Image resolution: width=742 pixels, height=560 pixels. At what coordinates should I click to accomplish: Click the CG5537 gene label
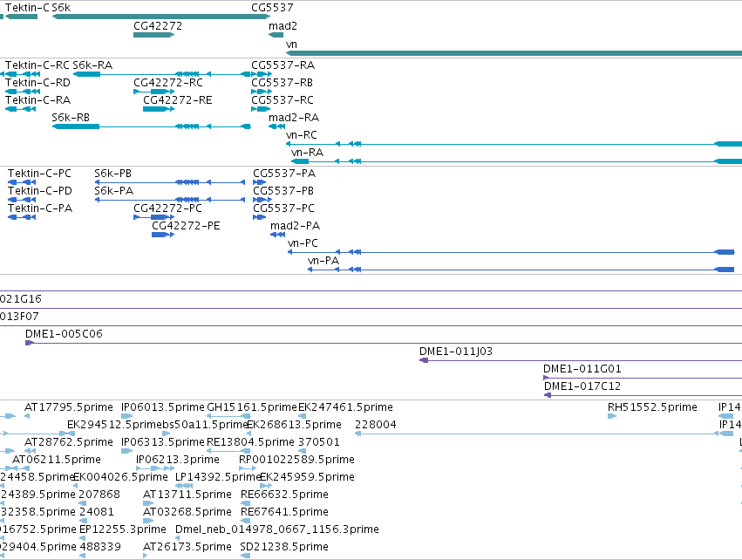272,8
